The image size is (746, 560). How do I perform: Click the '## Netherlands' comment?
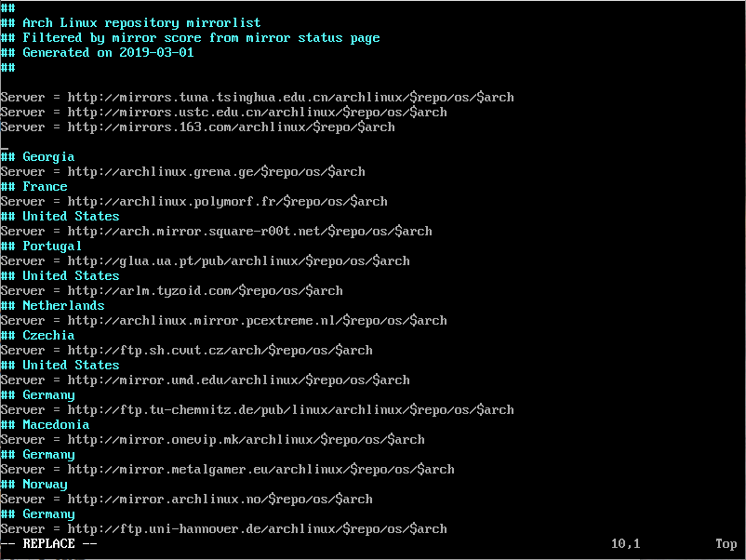pos(52,305)
